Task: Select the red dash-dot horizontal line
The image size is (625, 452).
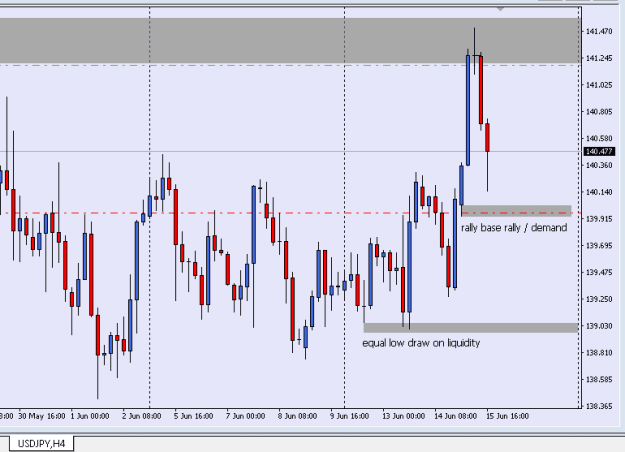Action: [290, 213]
